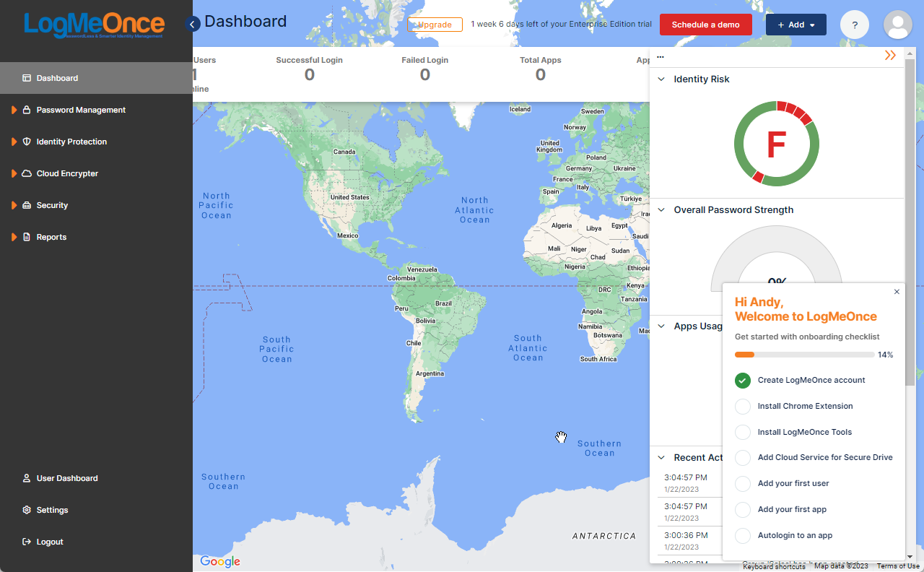Expand Security with the orange triangle
This screenshot has width=924, height=572.
click(x=14, y=205)
